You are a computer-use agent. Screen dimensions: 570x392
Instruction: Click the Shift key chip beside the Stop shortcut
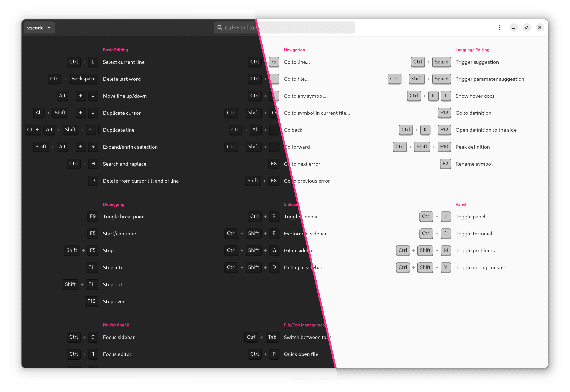[72, 250]
